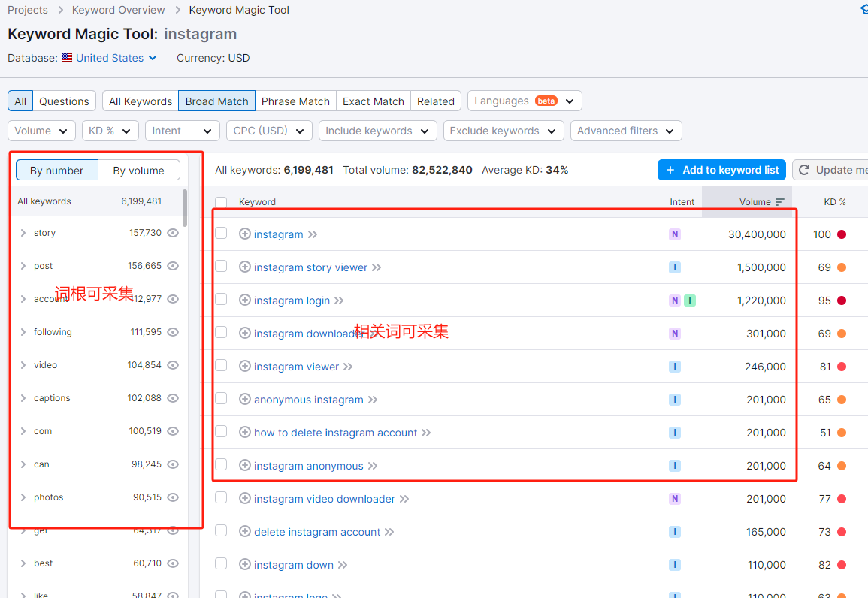Click the plus icon beside instagram login
This screenshot has width=868, height=598.
click(x=245, y=300)
